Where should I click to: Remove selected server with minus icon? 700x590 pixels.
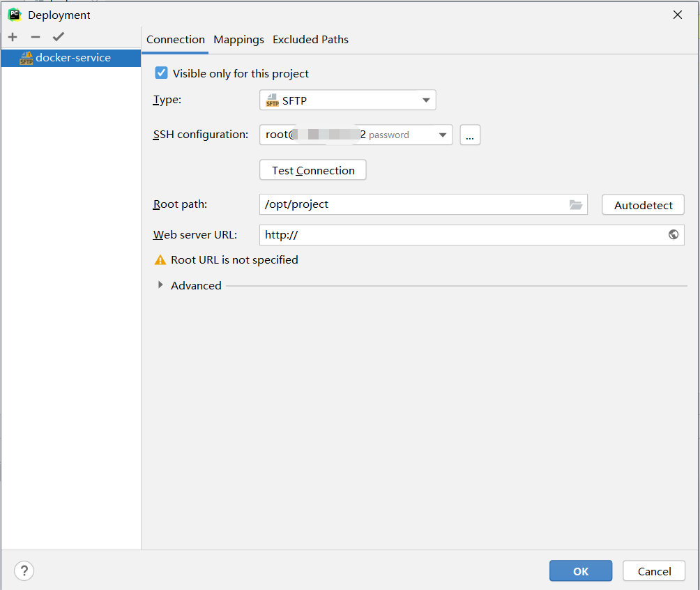coord(36,37)
